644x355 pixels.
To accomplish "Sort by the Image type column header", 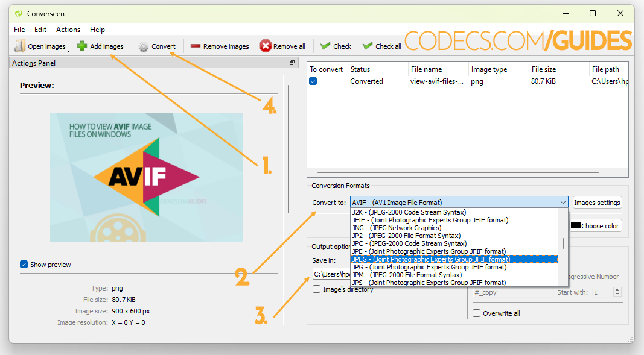I will point(498,69).
